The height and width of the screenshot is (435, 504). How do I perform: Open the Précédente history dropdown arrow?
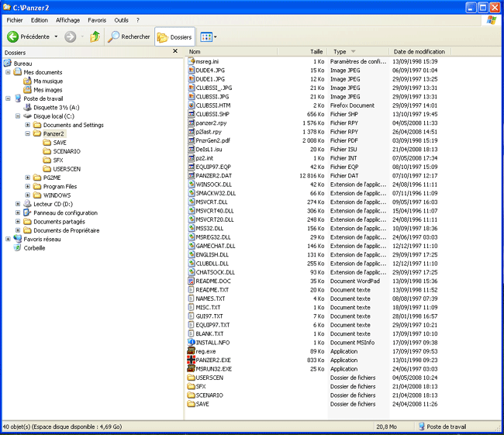coord(56,36)
